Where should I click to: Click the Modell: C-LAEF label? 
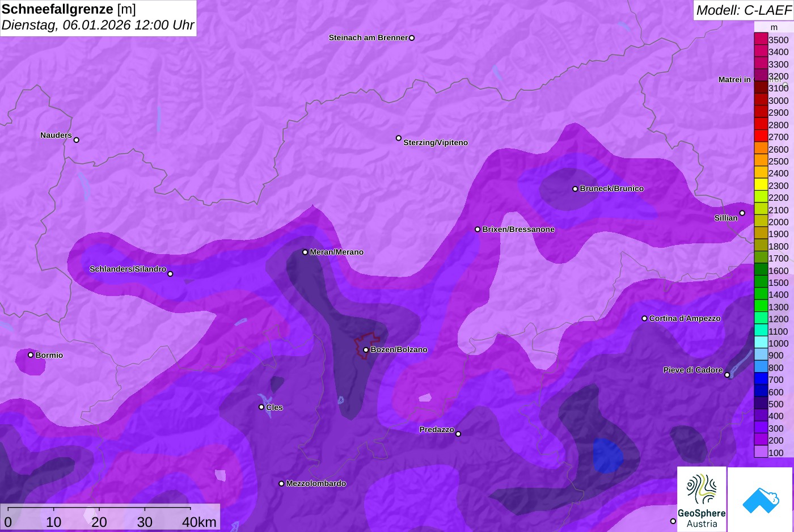pyautogui.click(x=744, y=10)
